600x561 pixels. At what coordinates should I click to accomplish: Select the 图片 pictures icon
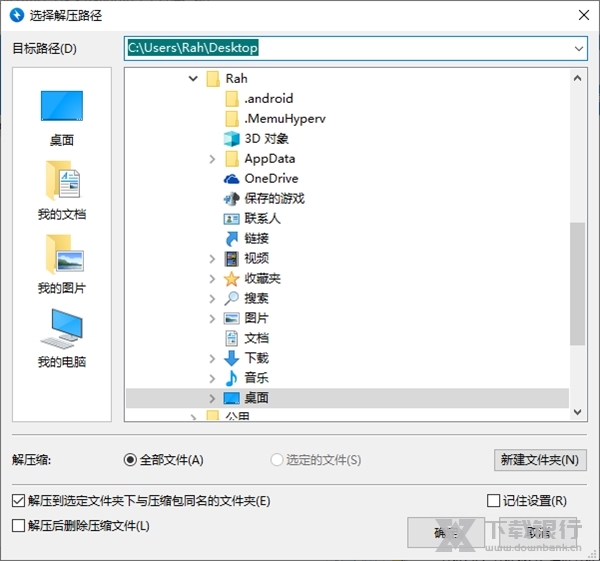pos(232,318)
